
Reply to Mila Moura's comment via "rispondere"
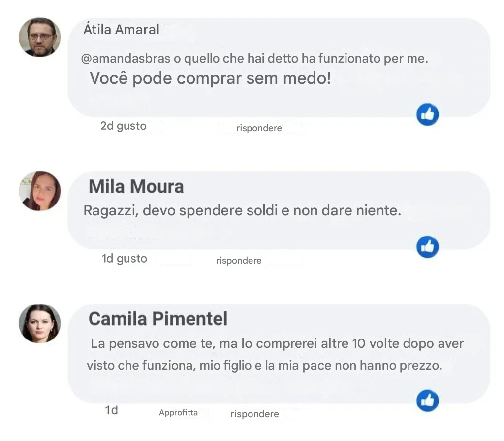(238, 260)
